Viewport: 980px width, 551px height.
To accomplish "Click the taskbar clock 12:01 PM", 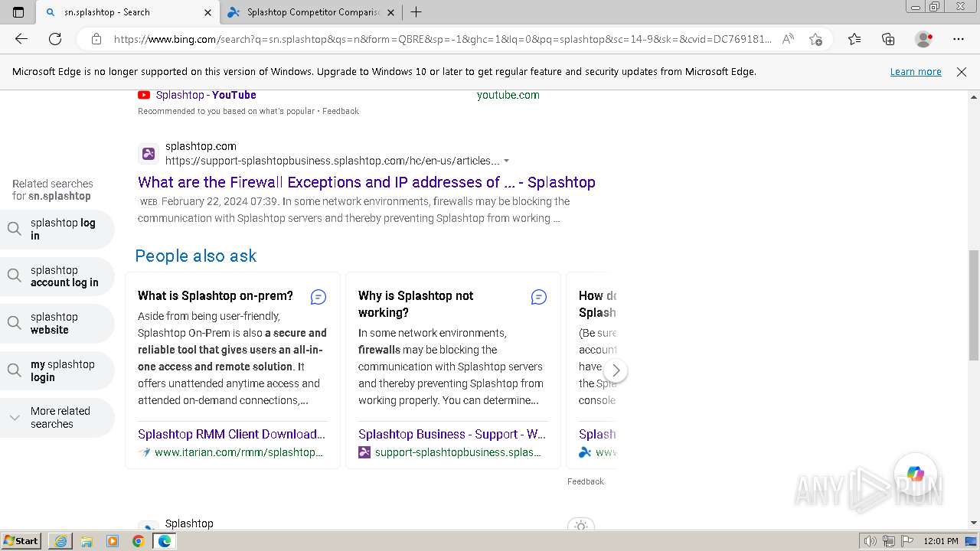I will point(941,541).
